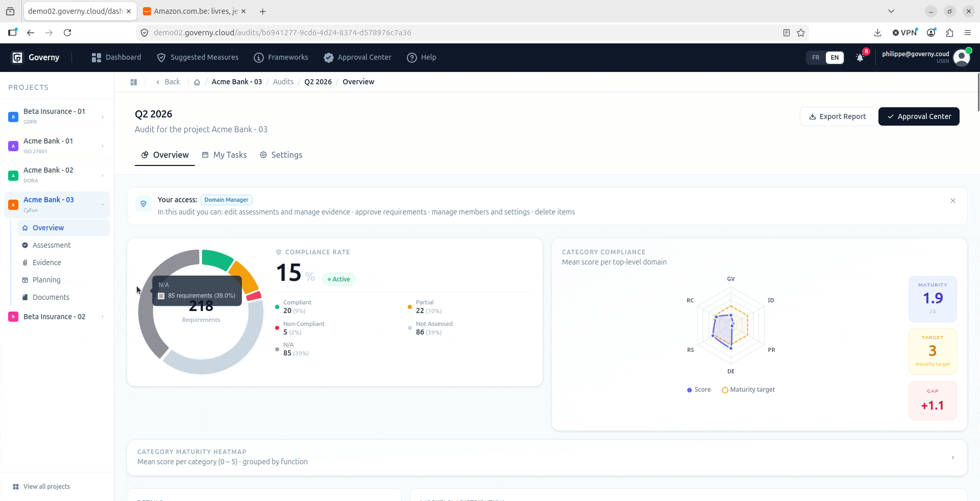Open the Help menu item
This screenshot has width=980, height=501.
(x=422, y=58)
